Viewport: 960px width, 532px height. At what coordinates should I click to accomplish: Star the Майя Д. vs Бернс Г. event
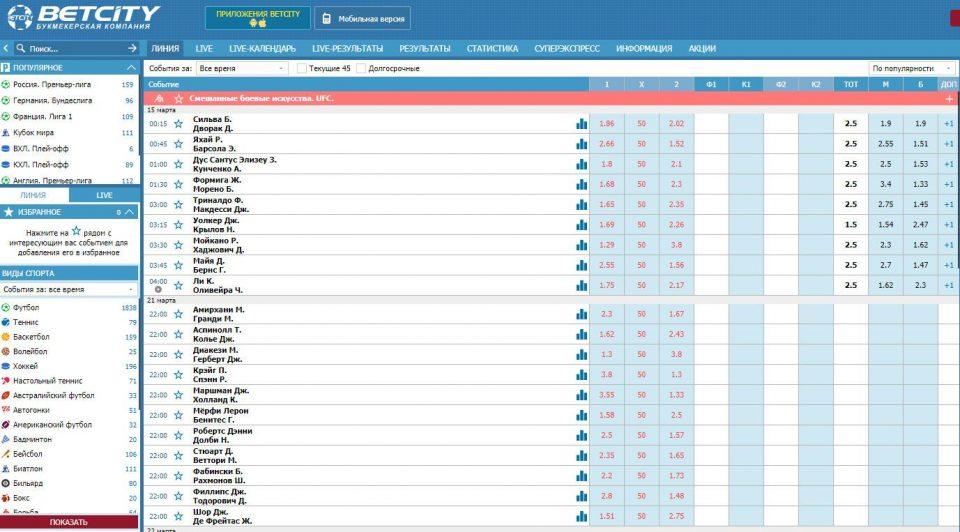pos(179,265)
